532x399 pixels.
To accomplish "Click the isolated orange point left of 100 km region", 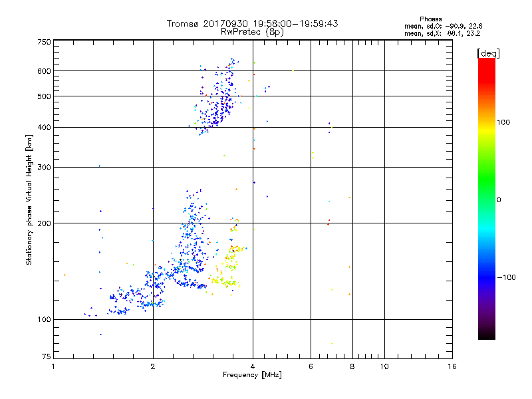I will tap(65, 275).
